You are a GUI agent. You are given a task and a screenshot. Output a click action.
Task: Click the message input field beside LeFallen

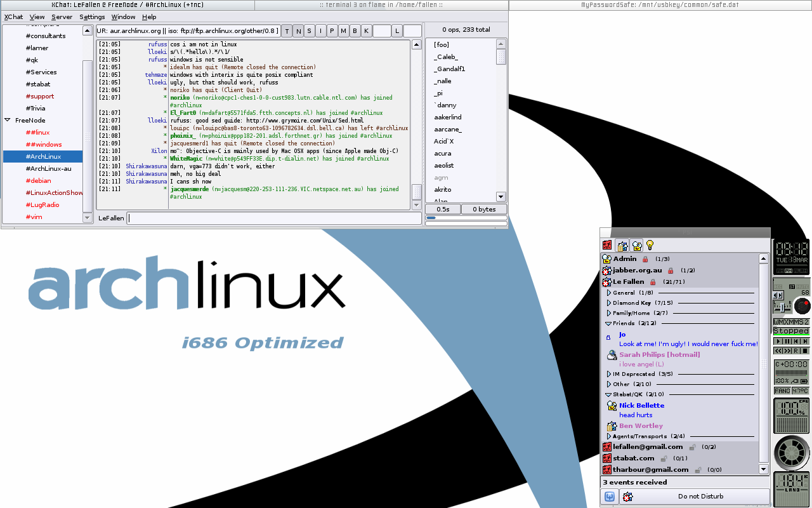click(x=274, y=218)
